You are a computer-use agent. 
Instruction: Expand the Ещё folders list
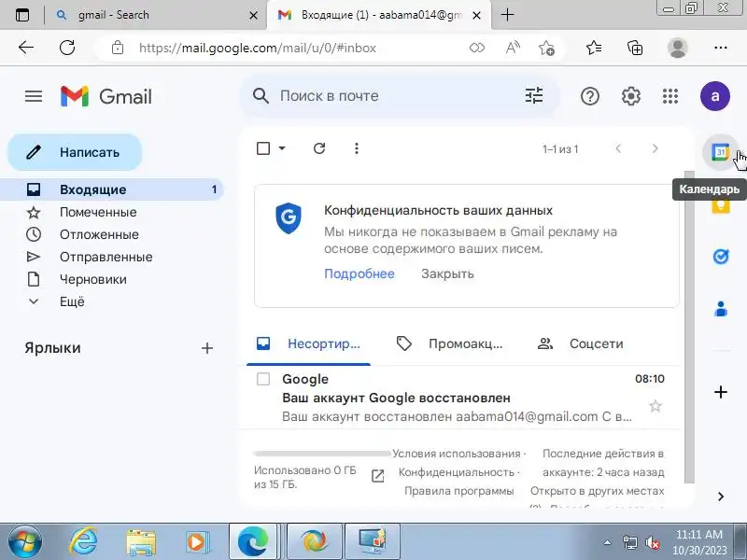coord(72,301)
